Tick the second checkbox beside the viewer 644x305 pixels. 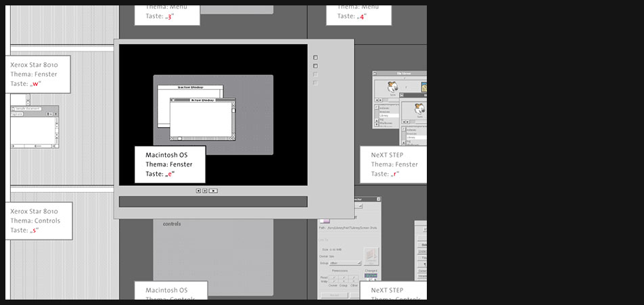click(315, 66)
